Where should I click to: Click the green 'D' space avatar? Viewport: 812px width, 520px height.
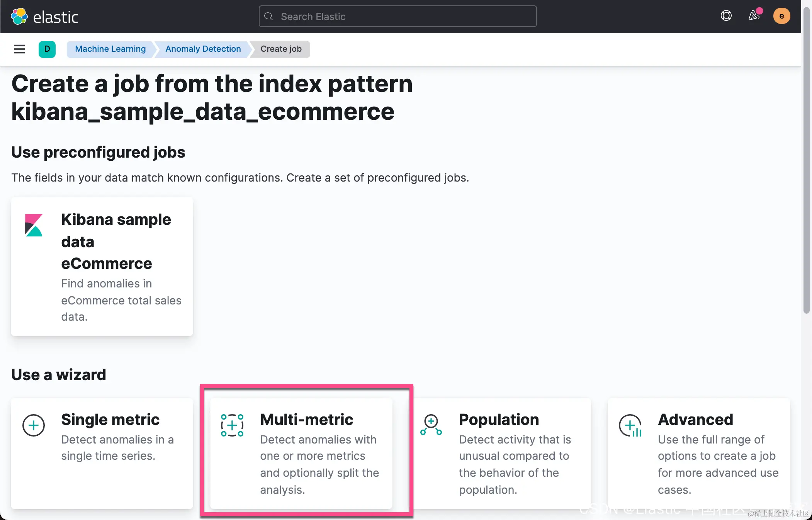[47, 49]
